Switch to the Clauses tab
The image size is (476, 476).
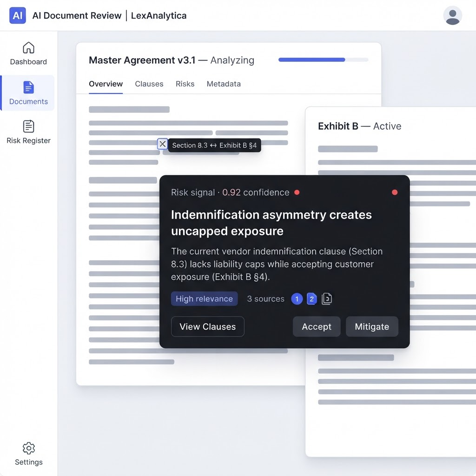(x=149, y=84)
